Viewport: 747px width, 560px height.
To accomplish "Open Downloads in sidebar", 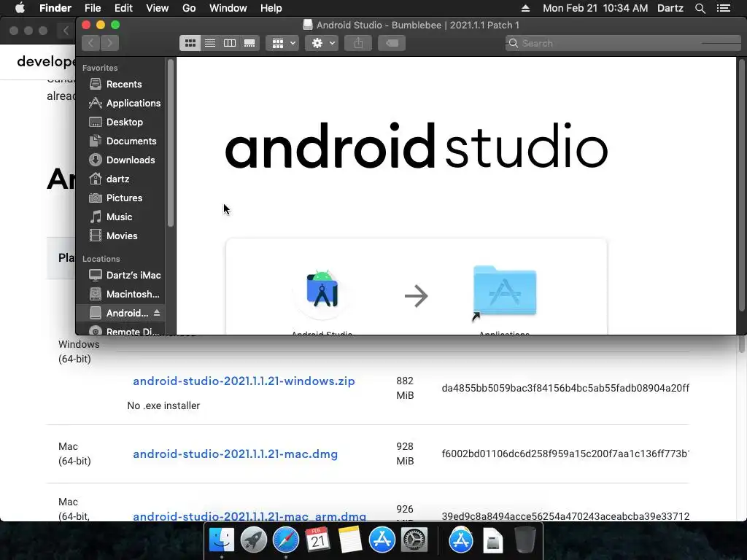I will pyautogui.click(x=123, y=160).
